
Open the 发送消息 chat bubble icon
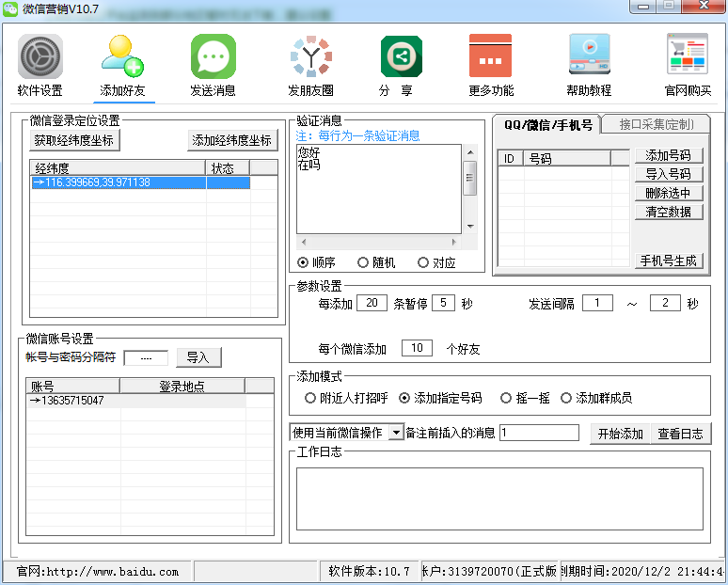[x=214, y=56]
